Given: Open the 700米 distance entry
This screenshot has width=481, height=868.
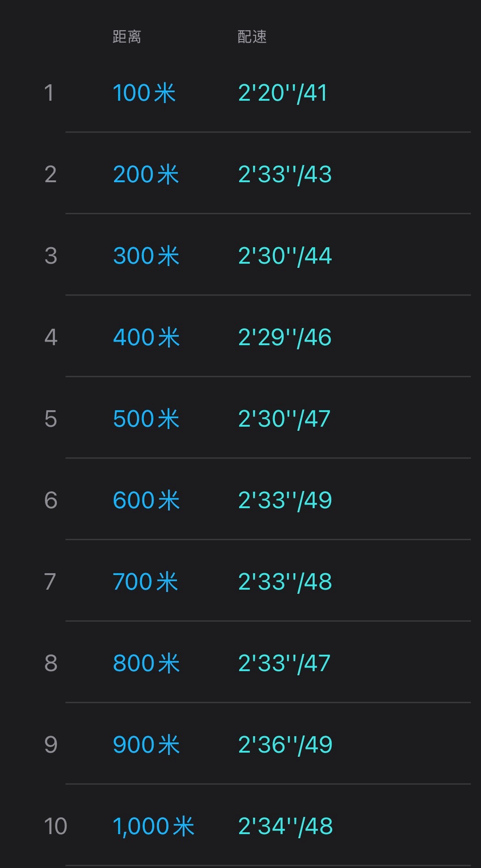Looking at the screenshot, I should click(x=145, y=582).
